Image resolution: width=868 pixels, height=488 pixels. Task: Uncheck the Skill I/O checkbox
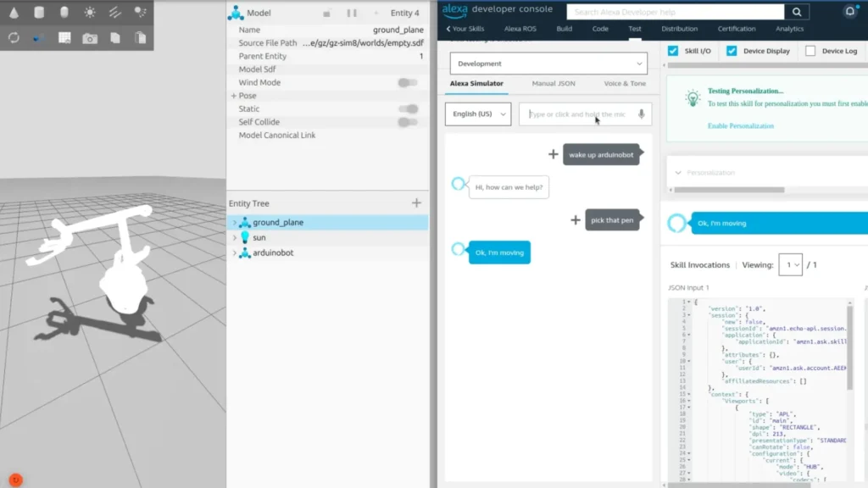[673, 51]
